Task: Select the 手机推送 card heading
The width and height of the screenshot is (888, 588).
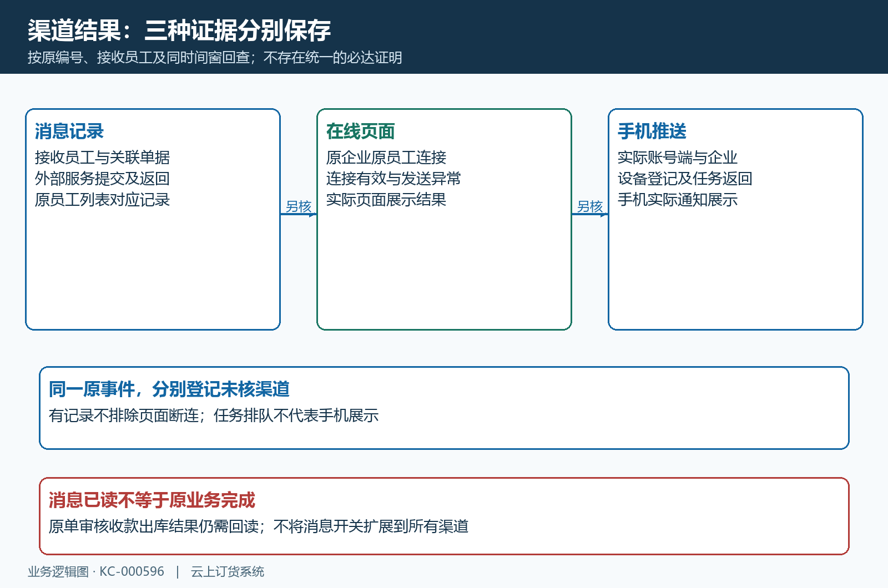Action: [652, 131]
